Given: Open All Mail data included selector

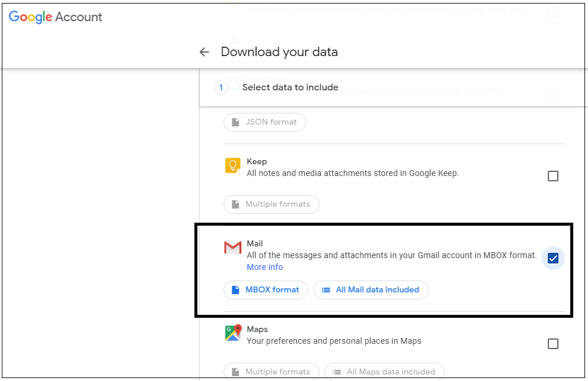Looking at the screenshot, I should [x=371, y=290].
